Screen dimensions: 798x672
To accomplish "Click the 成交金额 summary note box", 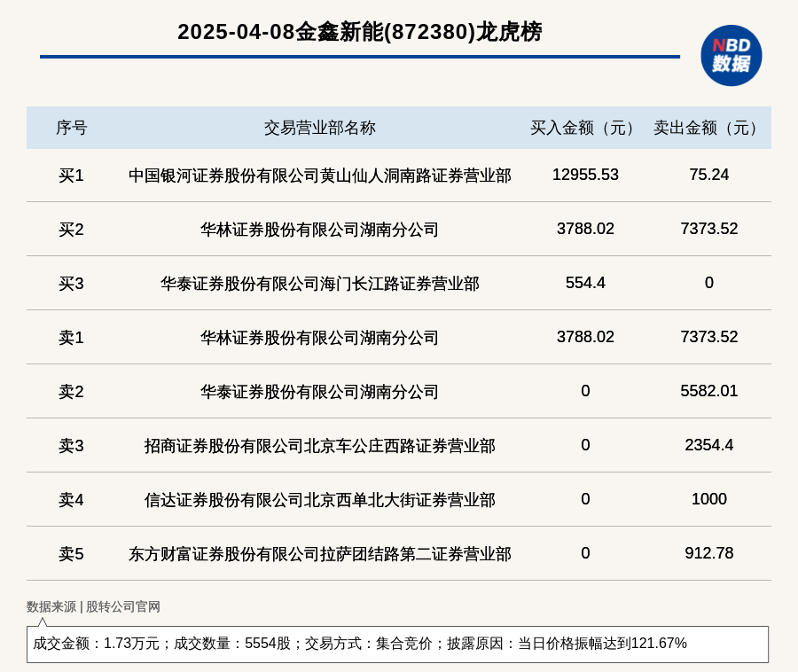I will pyautogui.click(x=397, y=644).
